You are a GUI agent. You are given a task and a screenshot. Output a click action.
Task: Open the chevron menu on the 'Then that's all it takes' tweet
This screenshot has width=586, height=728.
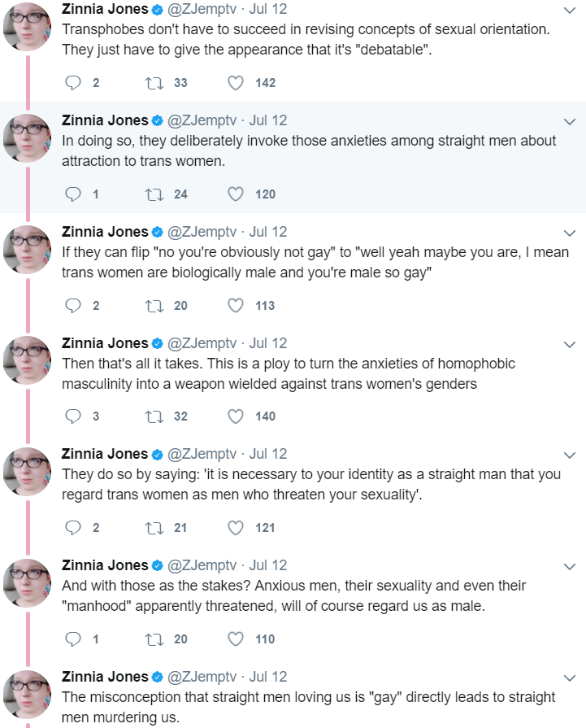(x=569, y=345)
